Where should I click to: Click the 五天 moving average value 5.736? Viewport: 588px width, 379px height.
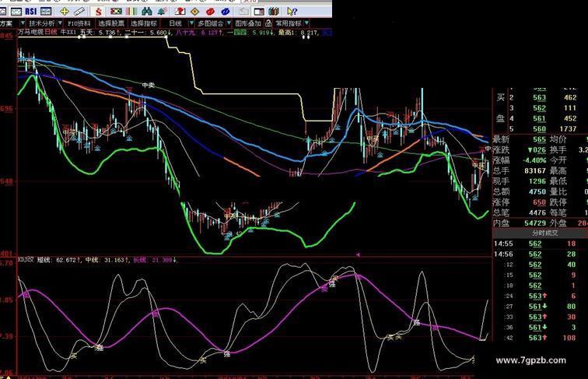[107, 33]
